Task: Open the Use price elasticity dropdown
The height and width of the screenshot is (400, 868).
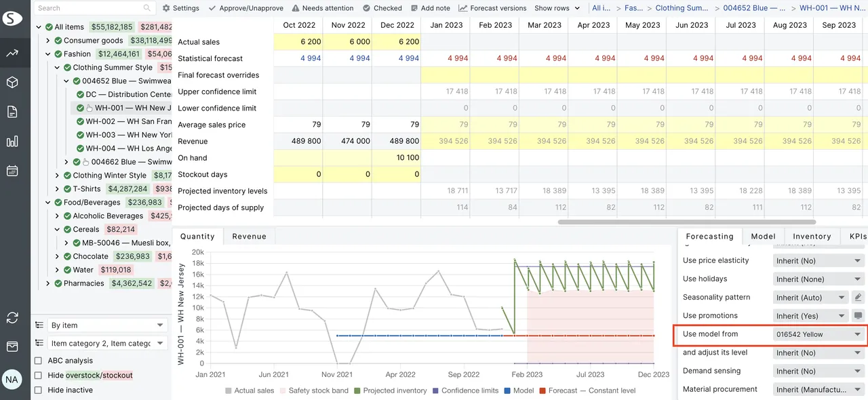Action: point(819,260)
